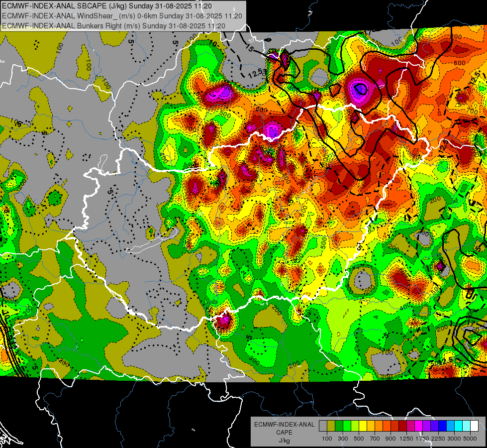The height and width of the screenshot is (448, 487).
Task: Pick the cyan legend swatch after 3000
Action: point(459,426)
